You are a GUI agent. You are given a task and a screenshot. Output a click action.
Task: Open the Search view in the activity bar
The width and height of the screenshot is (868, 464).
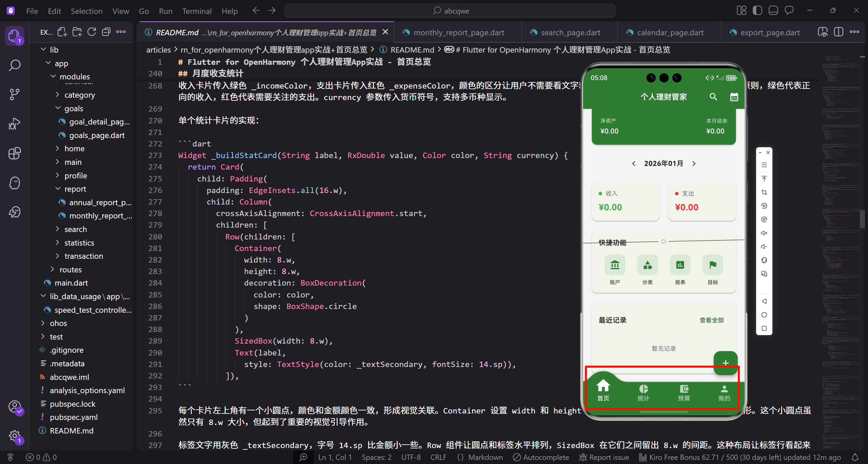tap(14, 65)
